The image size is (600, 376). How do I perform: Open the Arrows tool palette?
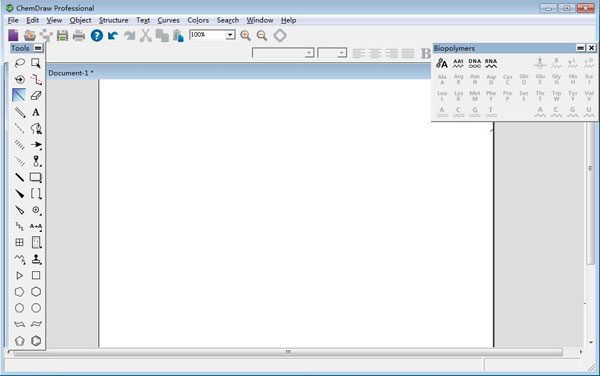(36, 144)
